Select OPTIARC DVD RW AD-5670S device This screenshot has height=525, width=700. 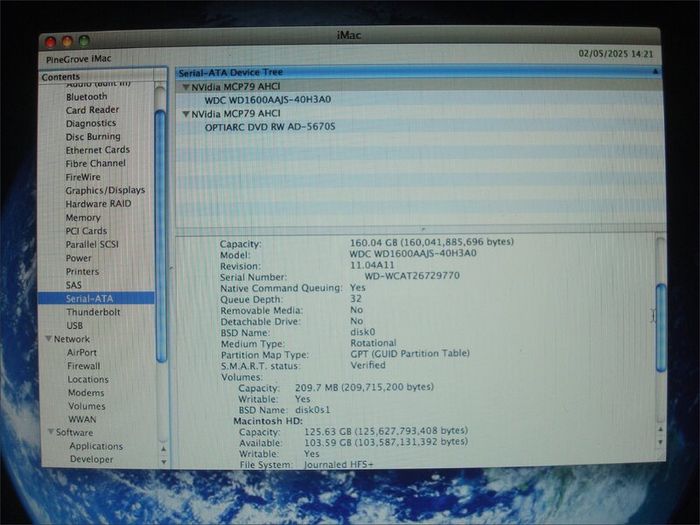tap(270, 127)
